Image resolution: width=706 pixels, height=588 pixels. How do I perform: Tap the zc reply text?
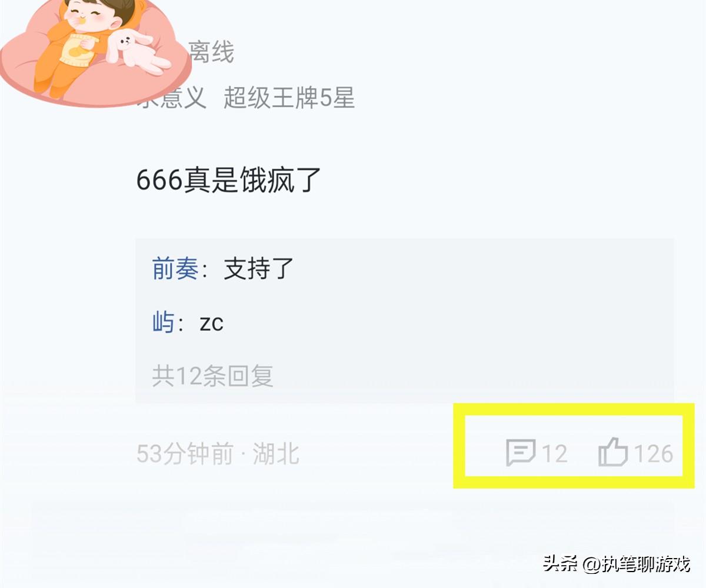[211, 323]
